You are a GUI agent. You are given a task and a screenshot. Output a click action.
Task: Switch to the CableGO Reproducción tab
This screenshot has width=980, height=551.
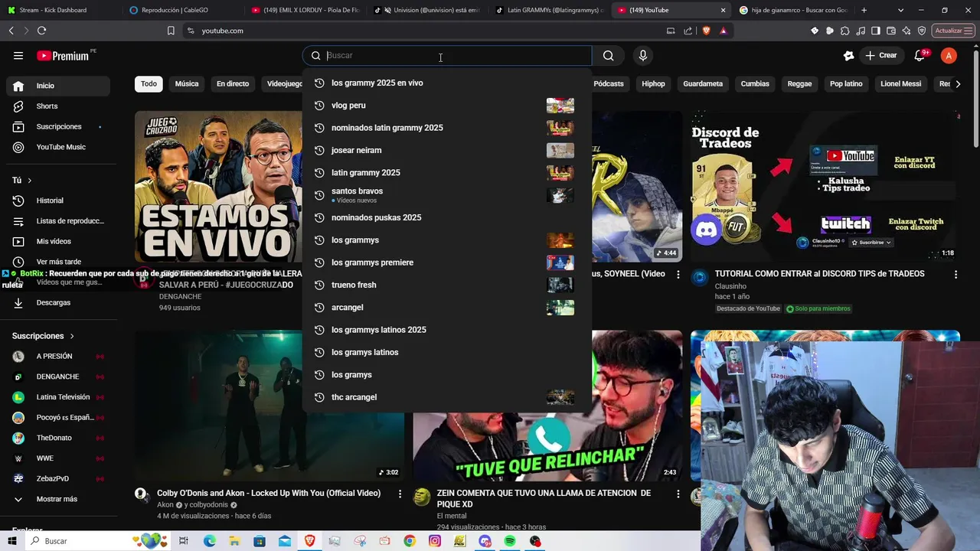pos(182,10)
